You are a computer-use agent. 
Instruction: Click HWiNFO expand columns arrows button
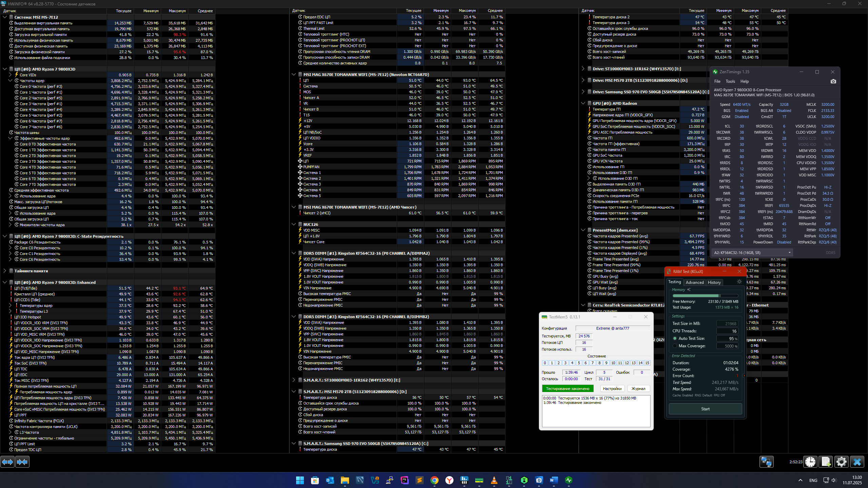[7, 462]
